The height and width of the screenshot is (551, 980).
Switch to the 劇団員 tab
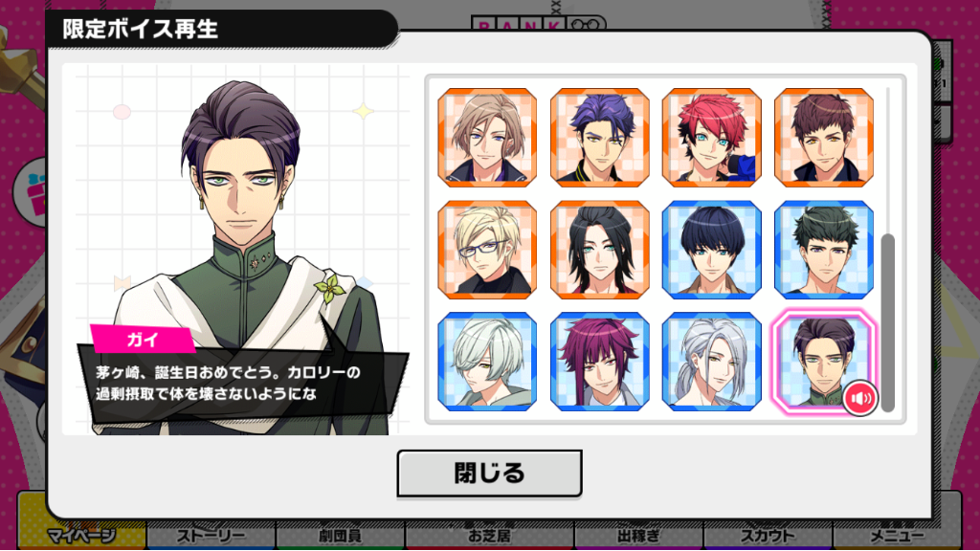(x=340, y=536)
